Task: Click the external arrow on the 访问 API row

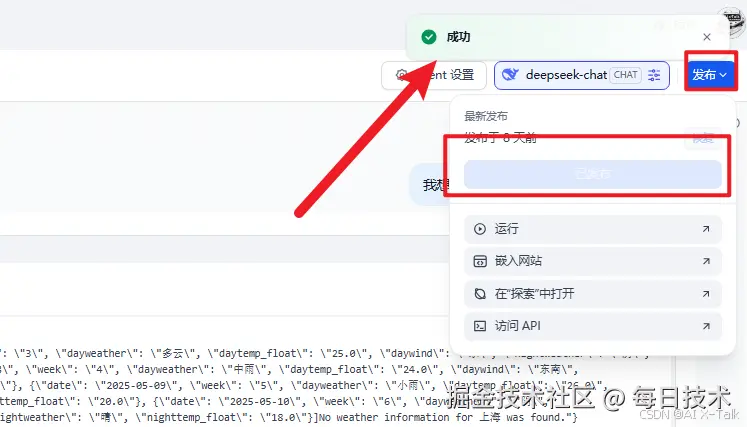Action: pos(706,326)
